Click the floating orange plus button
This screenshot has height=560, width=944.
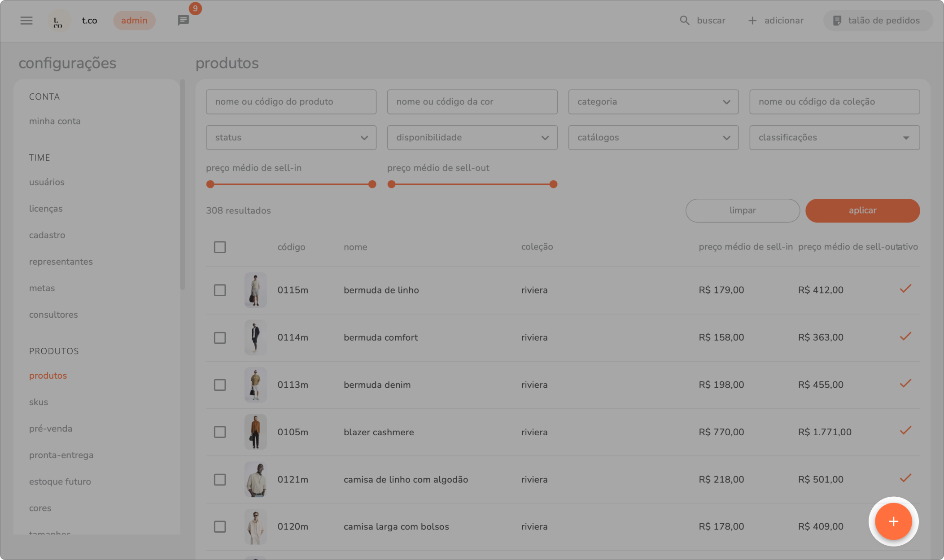tap(893, 521)
